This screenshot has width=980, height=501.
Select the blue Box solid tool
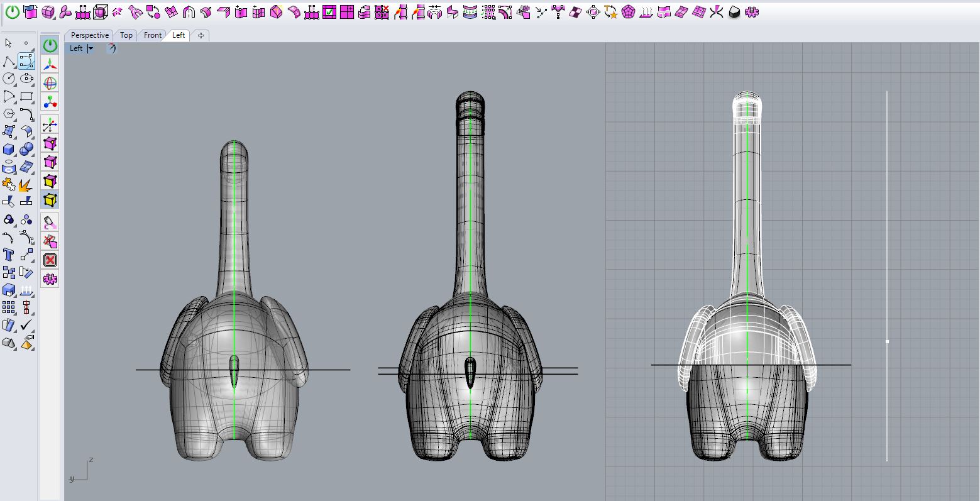9,149
